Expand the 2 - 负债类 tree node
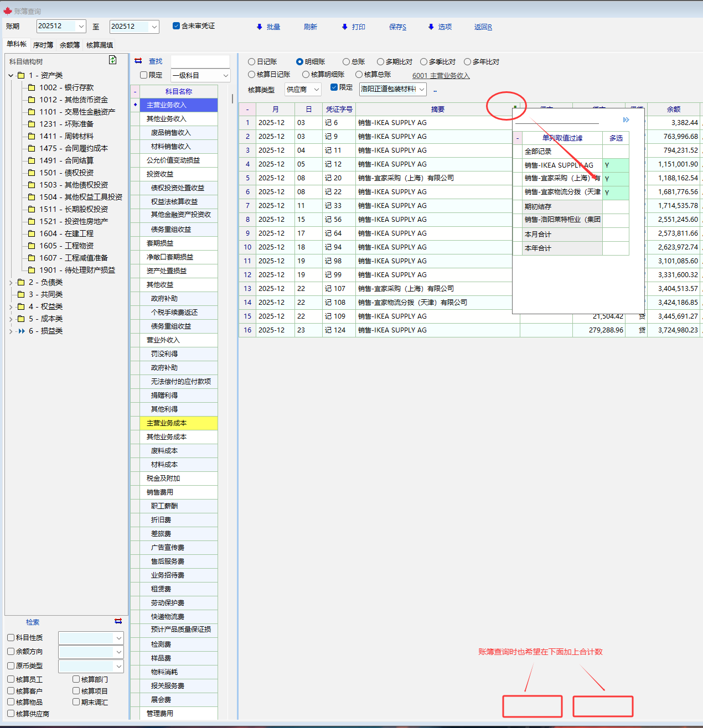The width and height of the screenshot is (703, 728). 11,283
